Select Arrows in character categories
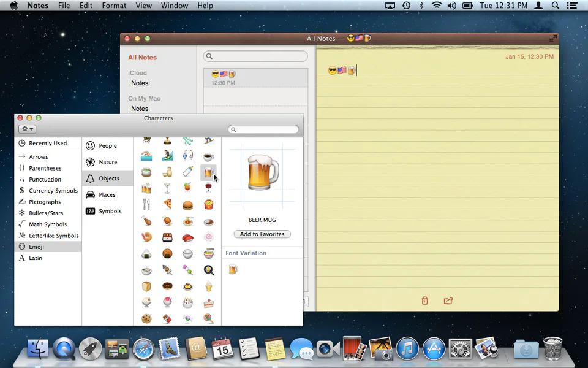 (48, 157)
